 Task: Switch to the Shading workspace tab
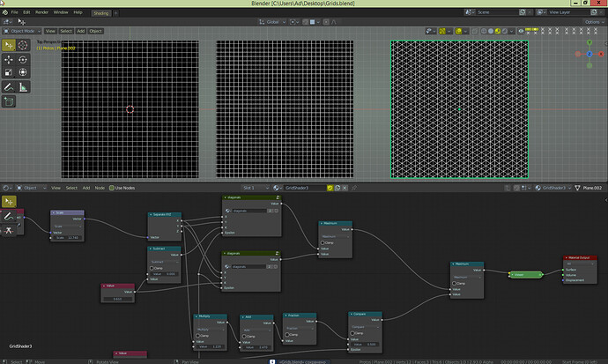(x=101, y=13)
